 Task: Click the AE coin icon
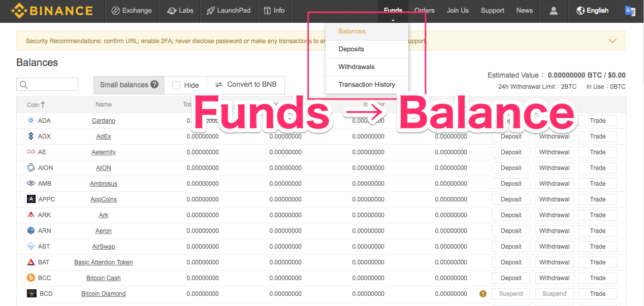(30, 152)
